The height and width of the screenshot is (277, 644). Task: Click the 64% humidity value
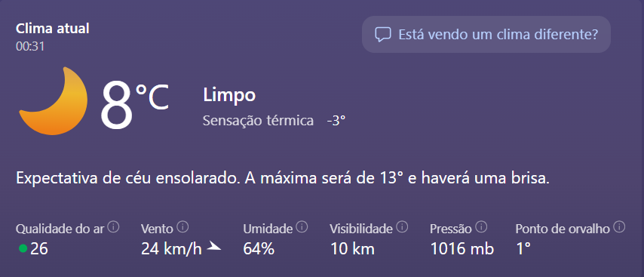pyautogui.click(x=259, y=248)
